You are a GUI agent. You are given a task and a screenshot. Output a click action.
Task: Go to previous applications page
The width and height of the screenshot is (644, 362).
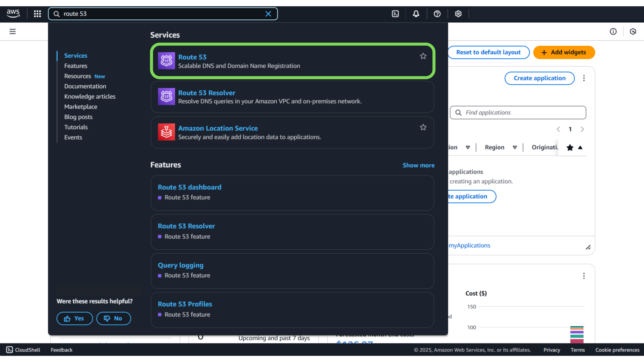click(558, 129)
